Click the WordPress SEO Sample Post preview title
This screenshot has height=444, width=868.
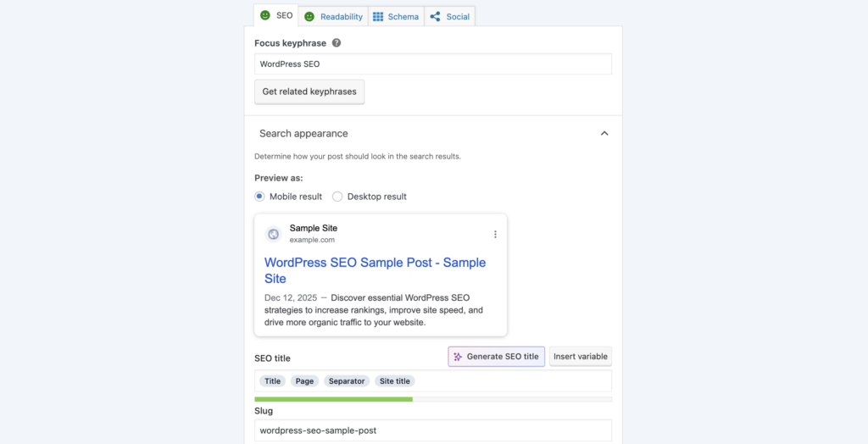coord(375,270)
